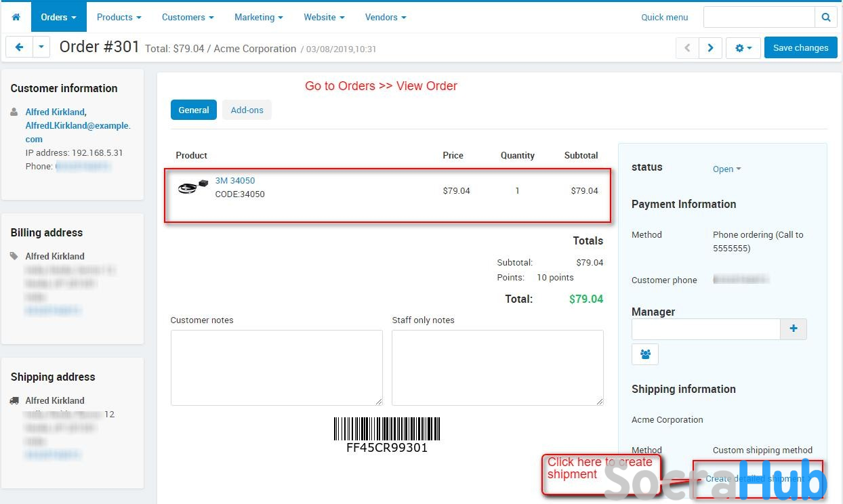
Task: Open the Products menu
Action: pos(119,17)
